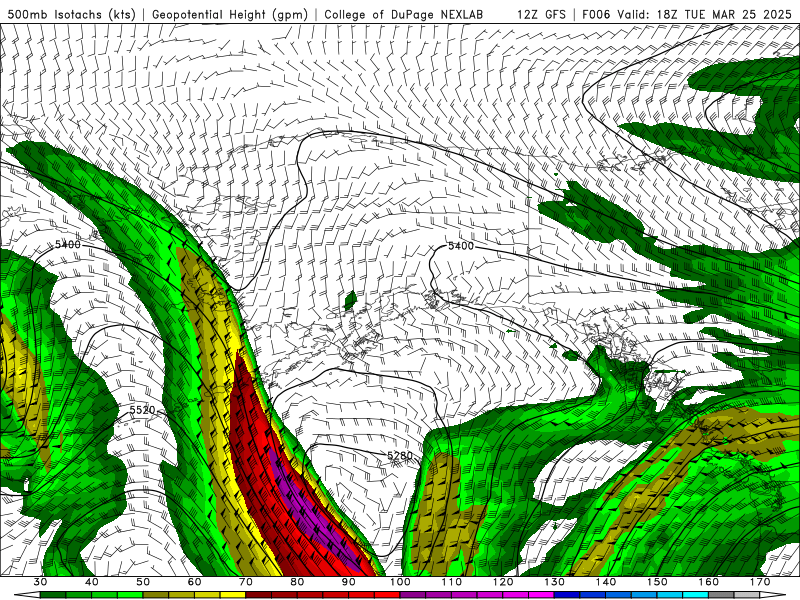Select the dark gray swatch starting at 160
This screenshot has height=600, width=800.
point(721,595)
